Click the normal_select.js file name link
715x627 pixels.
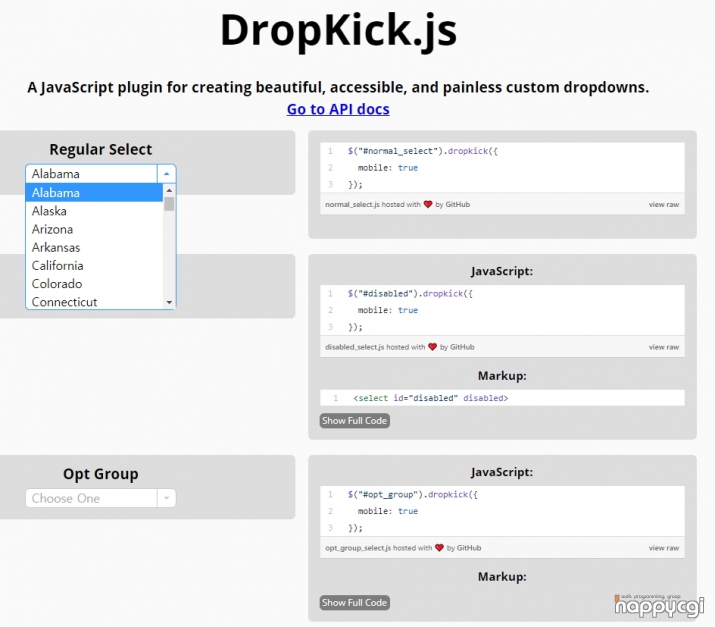pos(352,204)
